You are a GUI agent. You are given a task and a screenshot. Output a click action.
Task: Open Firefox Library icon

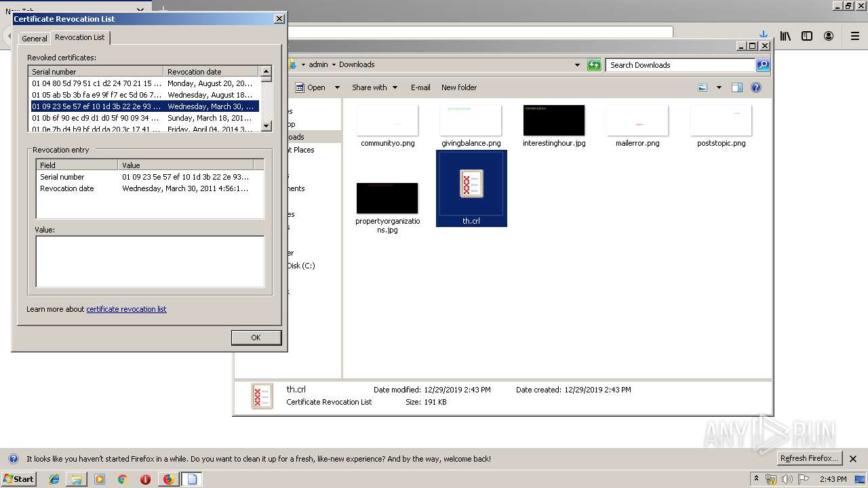tap(785, 36)
